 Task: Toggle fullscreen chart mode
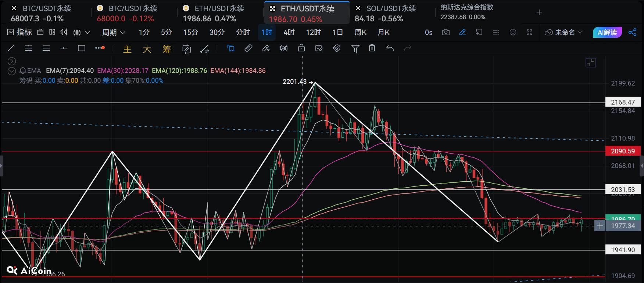click(529, 32)
